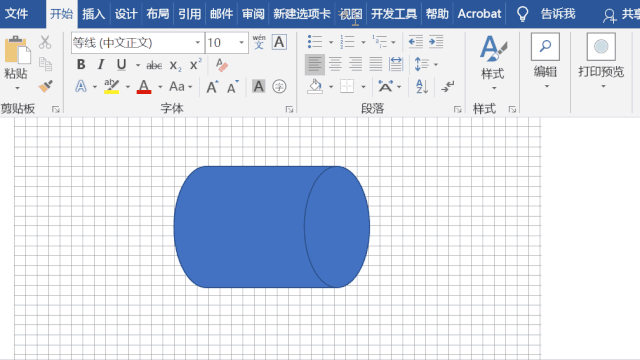Switch to the Insert (插入) tab
This screenshot has height=360, width=640.
(x=93, y=14)
